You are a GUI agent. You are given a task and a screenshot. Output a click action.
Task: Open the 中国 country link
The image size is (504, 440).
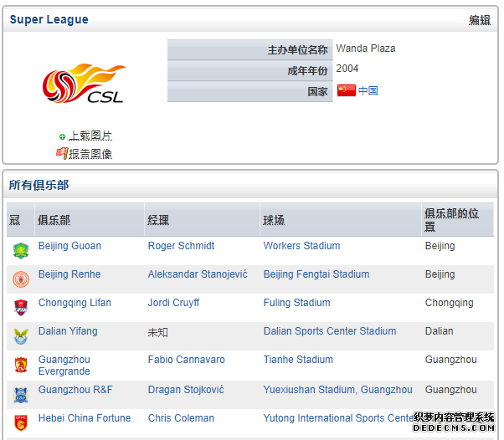pyautogui.click(x=368, y=91)
